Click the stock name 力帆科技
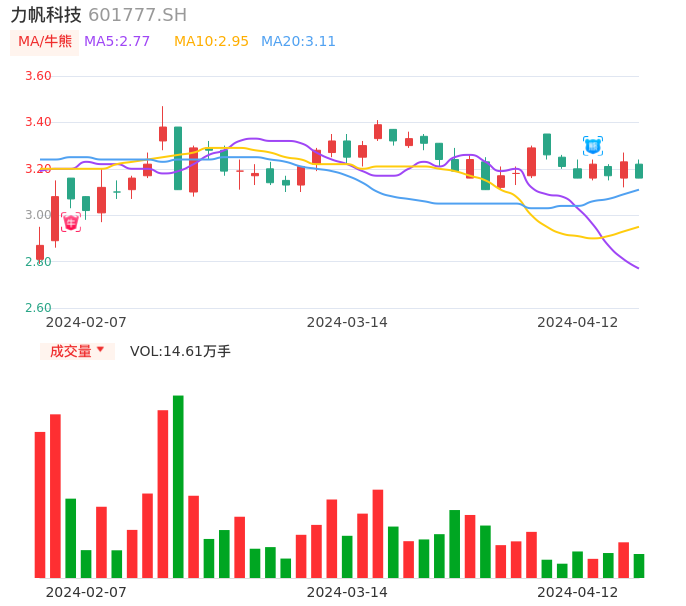The image size is (686, 606). (46, 15)
